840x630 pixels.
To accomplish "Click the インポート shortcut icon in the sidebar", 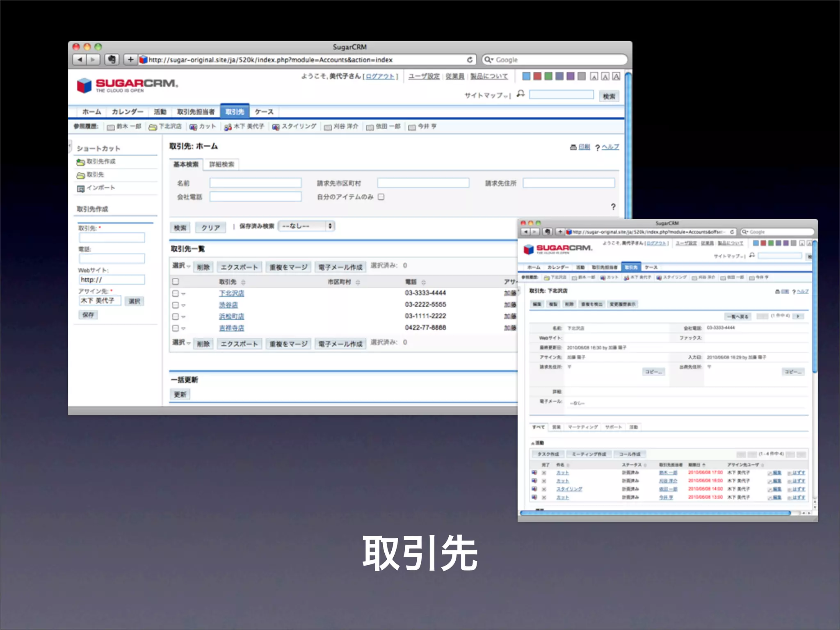I will [x=80, y=188].
